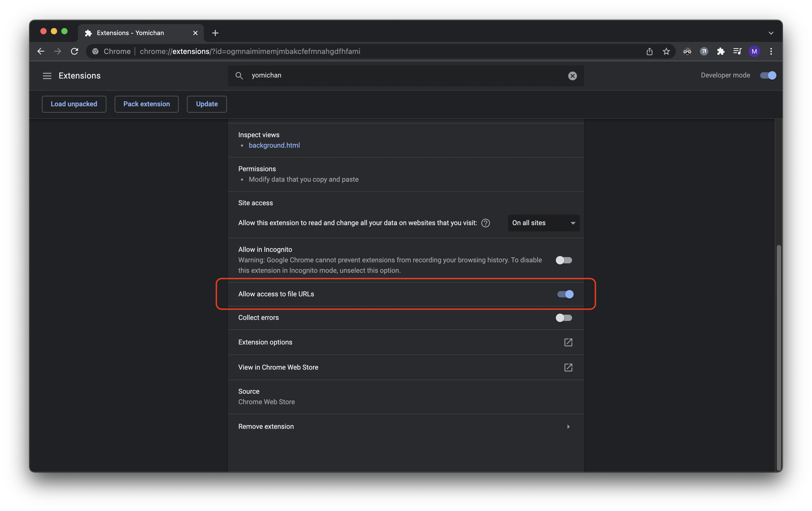
Task: Open the tab search chevron
Action: coord(771,33)
